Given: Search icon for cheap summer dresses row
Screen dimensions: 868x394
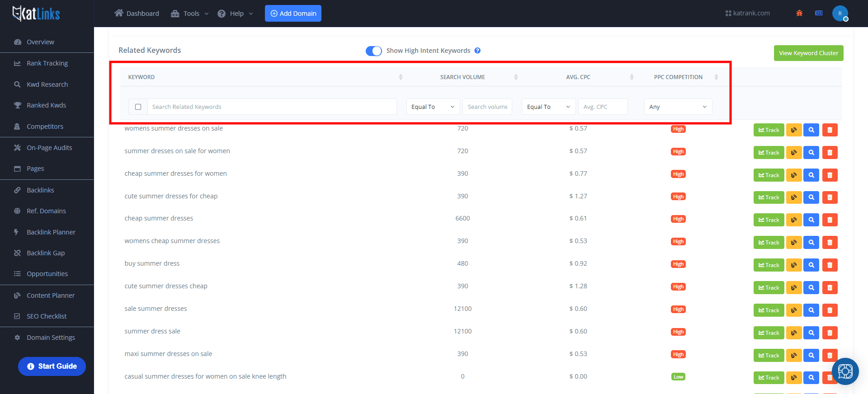Looking at the screenshot, I should click(x=811, y=220).
